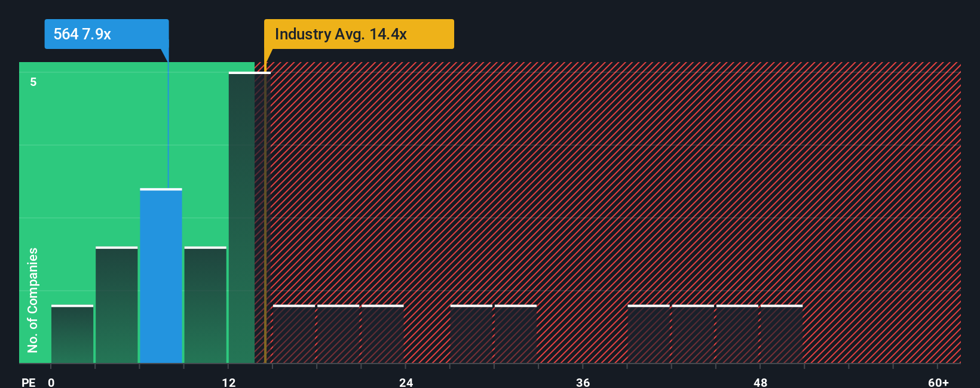Image resolution: width=980 pixels, height=388 pixels.
Task: Select the bar starting at PE 9
Action: [x=206, y=305]
